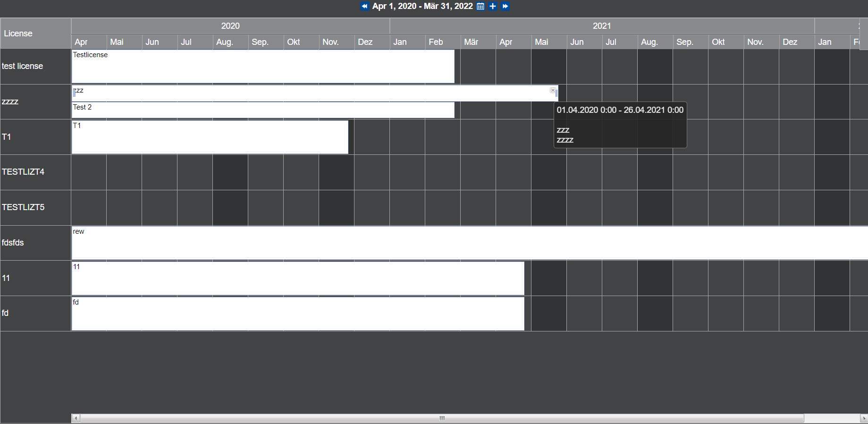Select the Test 2 event bar
This screenshot has width=868, height=424.
click(262, 110)
